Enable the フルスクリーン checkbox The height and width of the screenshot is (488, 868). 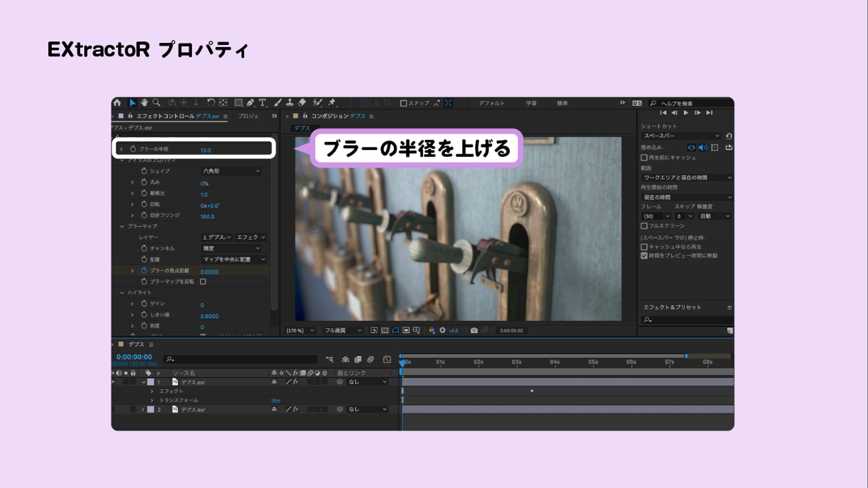click(x=644, y=226)
